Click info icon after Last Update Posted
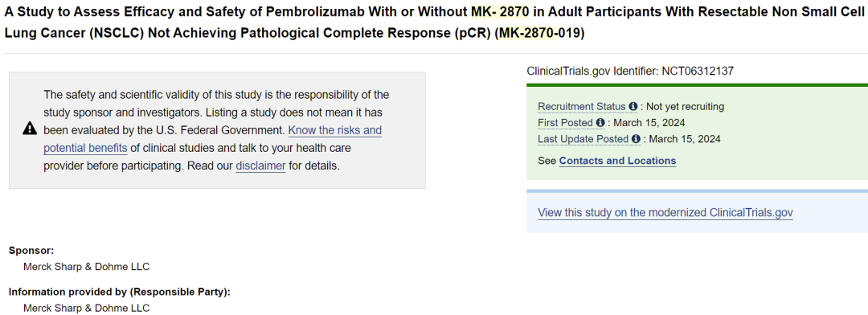The image size is (868, 315). coord(636,139)
